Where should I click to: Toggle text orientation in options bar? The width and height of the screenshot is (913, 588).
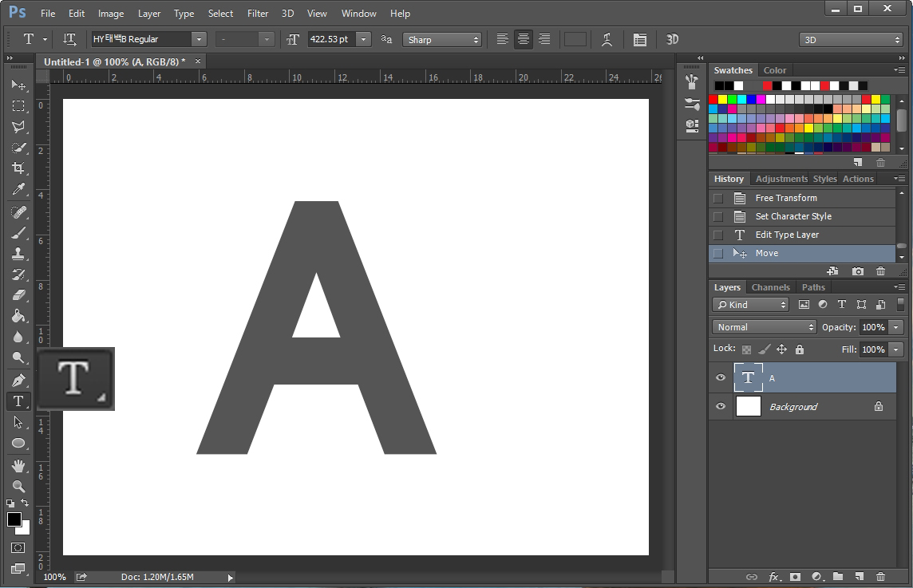tap(69, 39)
